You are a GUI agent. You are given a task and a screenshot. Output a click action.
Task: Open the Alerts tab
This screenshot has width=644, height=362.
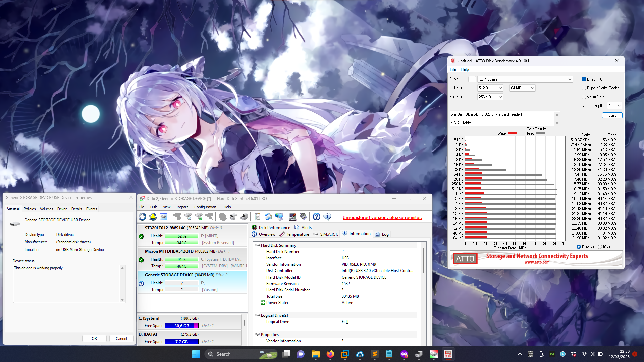click(x=303, y=228)
